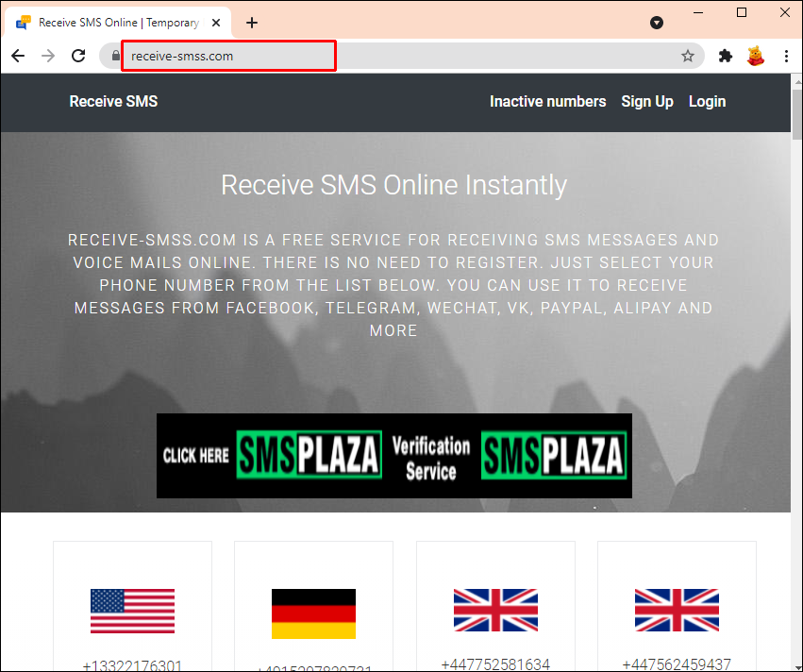This screenshot has width=803, height=672.
Task: Click the Receive SMS Online Instantly heading
Action: point(393,185)
